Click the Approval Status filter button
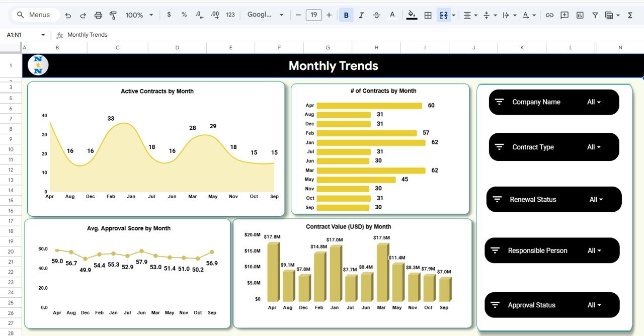 coord(552,305)
